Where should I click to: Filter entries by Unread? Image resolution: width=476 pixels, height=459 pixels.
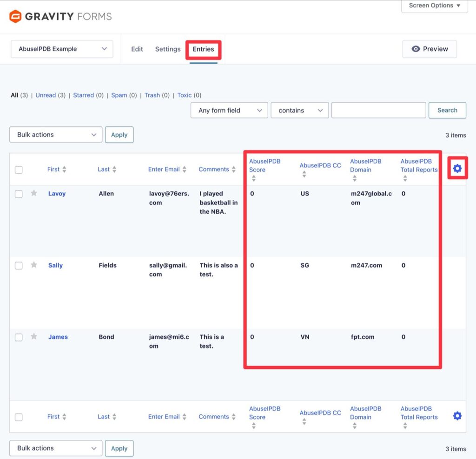tap(46, 95)
